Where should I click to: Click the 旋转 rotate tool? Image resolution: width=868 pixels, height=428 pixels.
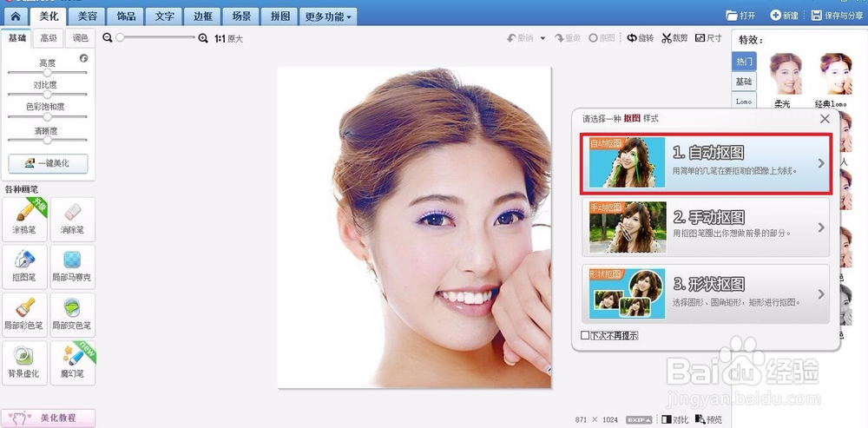pyautogui.click(x=641, y=38)
